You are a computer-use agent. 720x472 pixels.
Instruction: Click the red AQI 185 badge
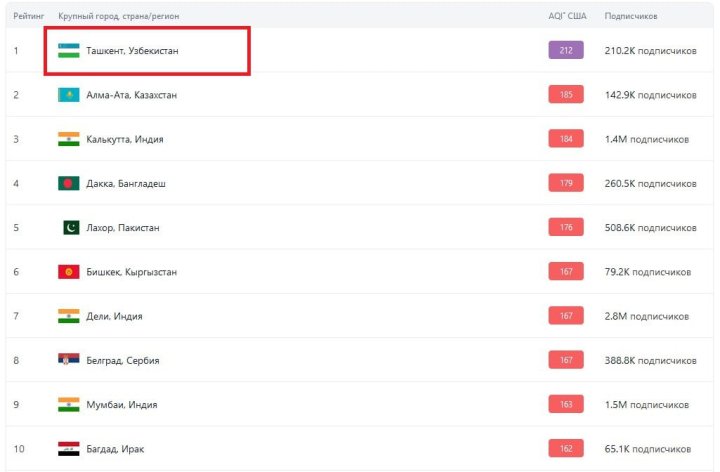(566, 95)
